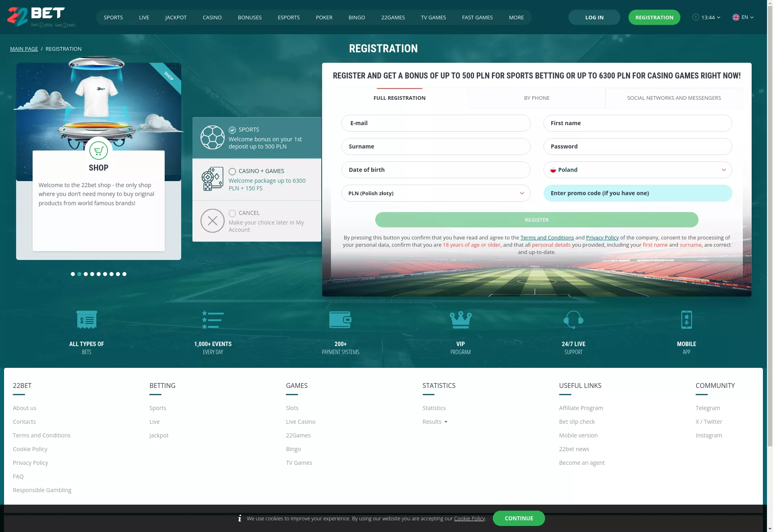This screenshot has width=773, height=532.
Task: Accept cookies with the CONTINUE button
Action: (x=519, y=518)
